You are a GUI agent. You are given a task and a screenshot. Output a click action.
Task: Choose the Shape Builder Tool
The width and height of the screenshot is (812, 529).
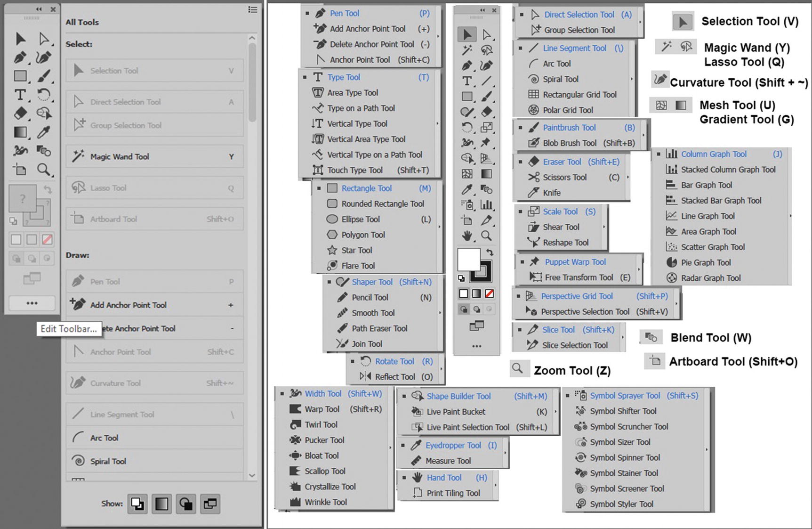pyautogui.click(x=458, y=396)
